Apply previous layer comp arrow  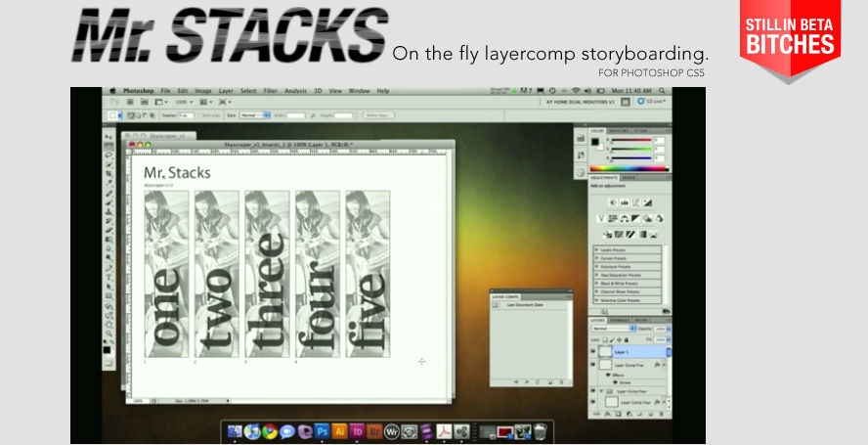click(516, 381)
